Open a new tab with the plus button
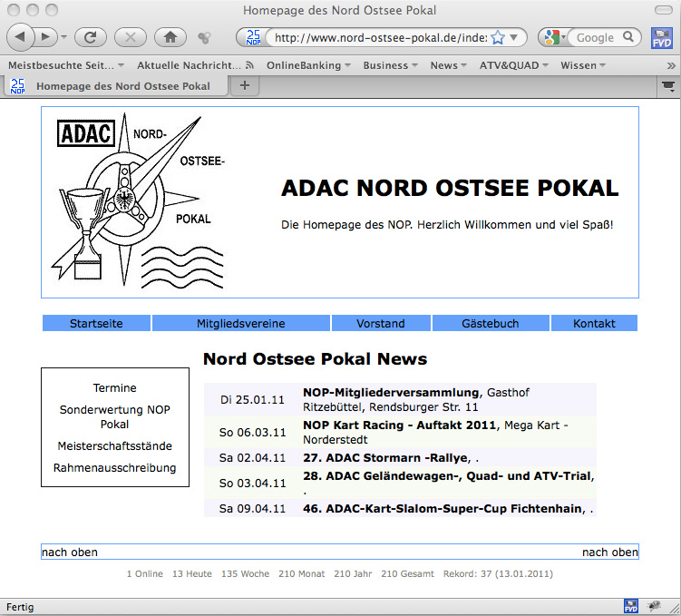This screenshot has width=681, height=616. (244, 85)
